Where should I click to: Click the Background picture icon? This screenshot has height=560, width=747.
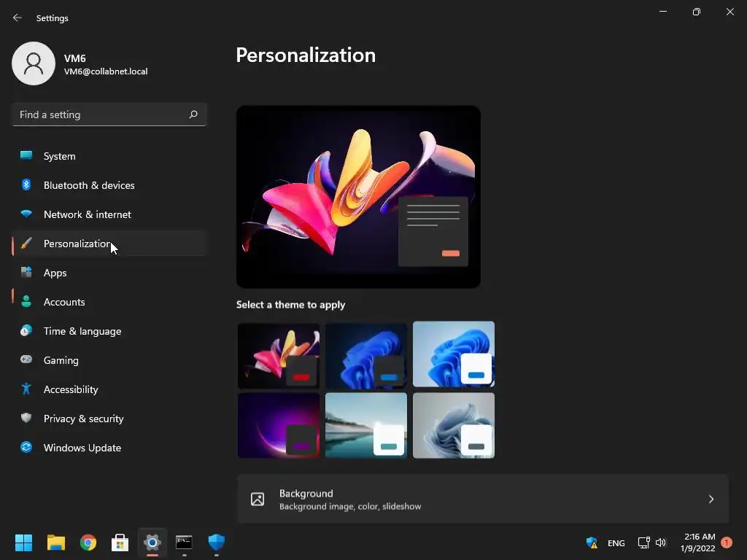coord(258,499)
